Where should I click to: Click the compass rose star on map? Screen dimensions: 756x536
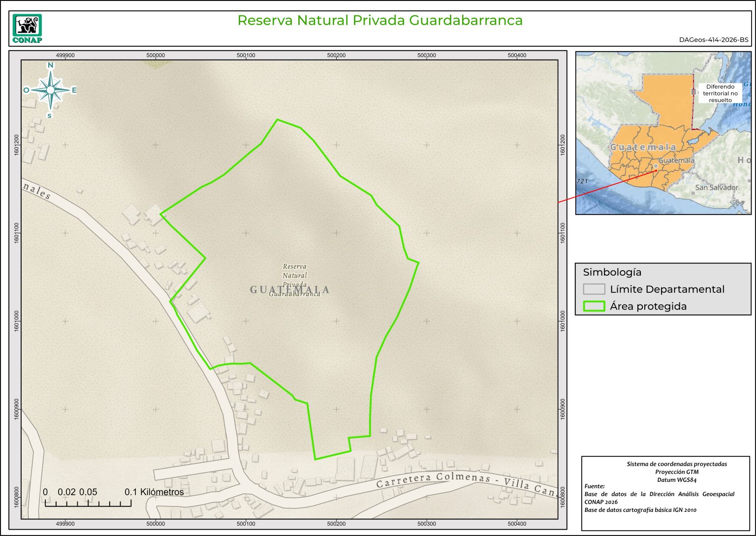coord(50,90)
